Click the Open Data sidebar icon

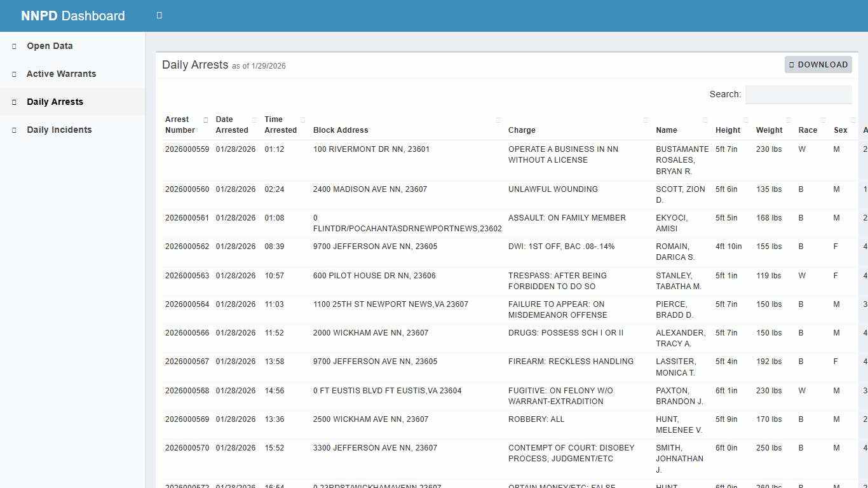click(14, 46)
